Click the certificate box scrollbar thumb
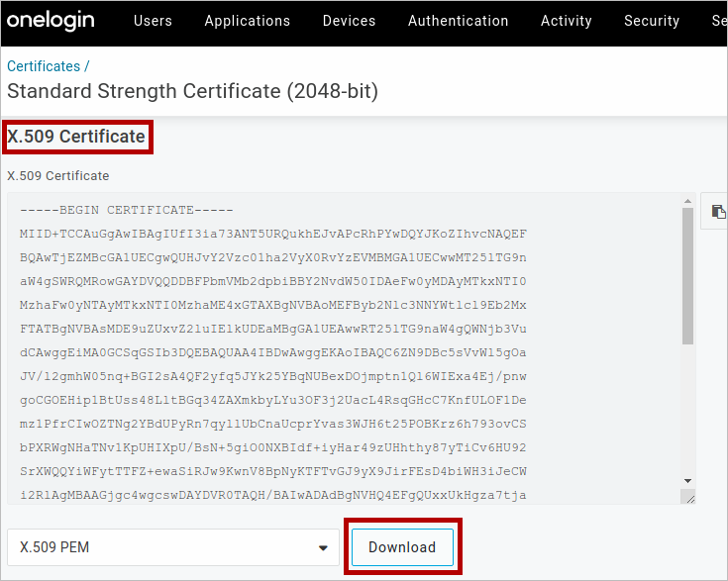The width and height of the screenshot is (728, 581). [x=687, y=277]
